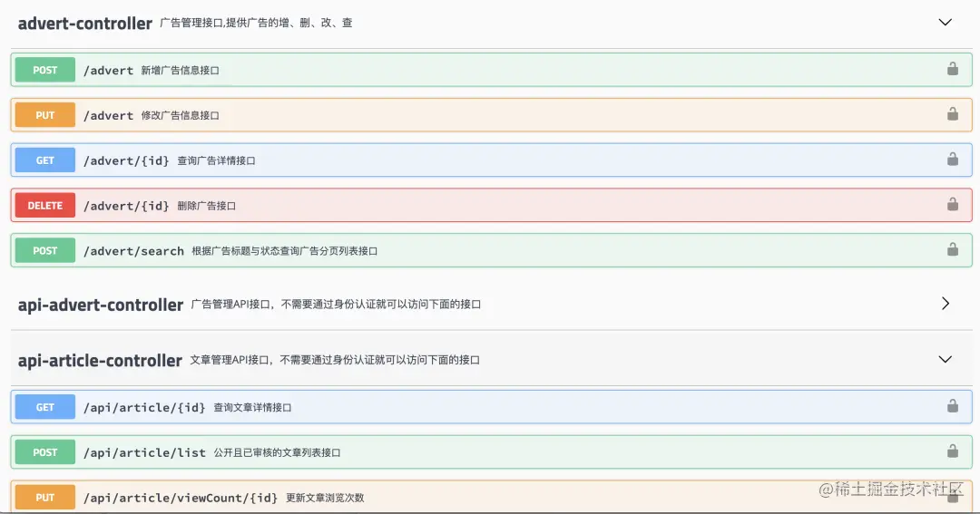Click description 查询广告详情接口
This screenshot has width=980, height=514.
216,160
